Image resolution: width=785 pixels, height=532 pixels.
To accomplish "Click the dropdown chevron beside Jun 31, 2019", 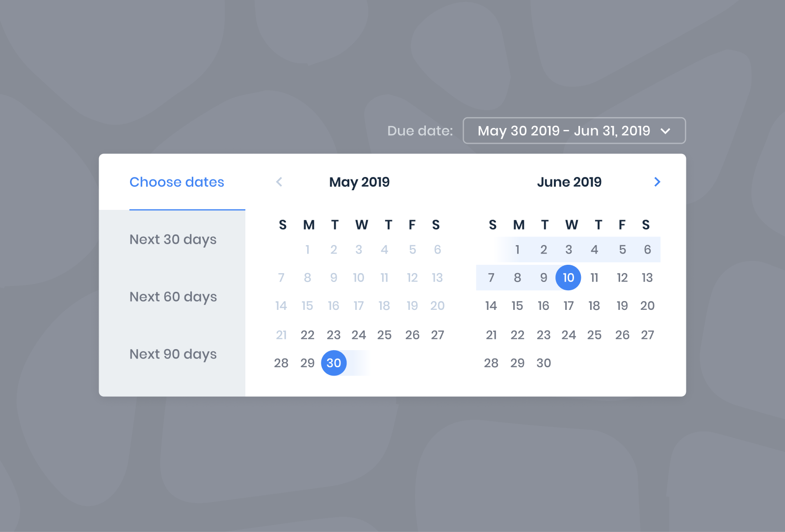I will pyautogui.click(x=665, y=131).
